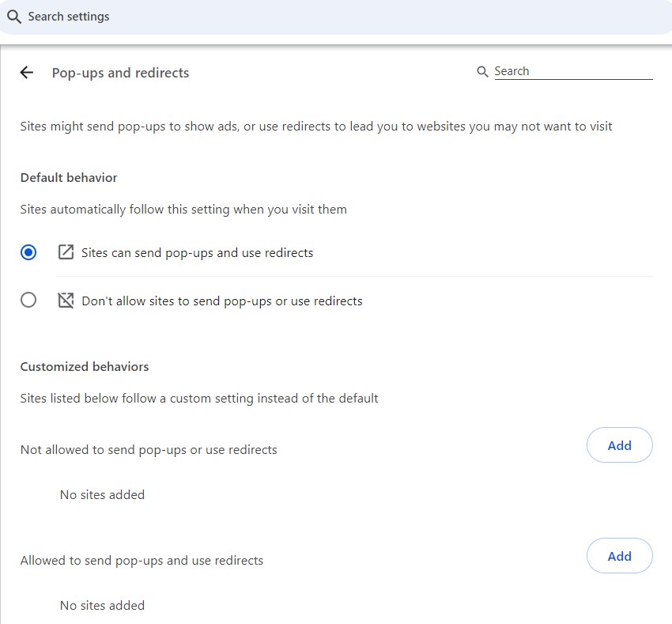Screen dimensions: 672x624
Task: Click 'Don't allow sites to send pop-ups' label
Action: [x=222, y=301]
